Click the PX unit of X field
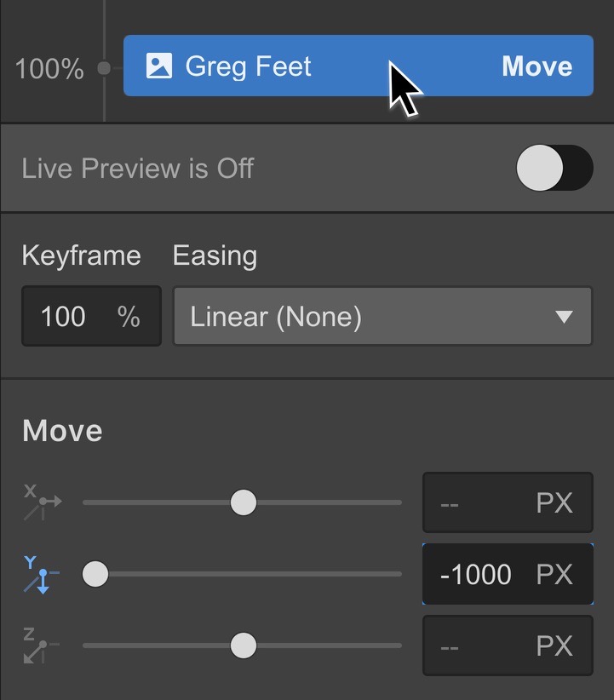The image size is (614, 700). [554, 502]
